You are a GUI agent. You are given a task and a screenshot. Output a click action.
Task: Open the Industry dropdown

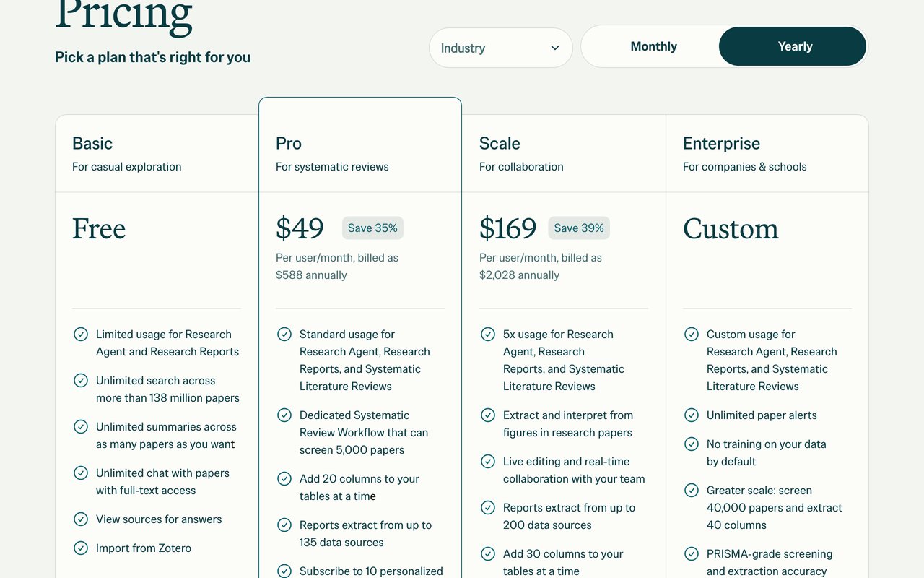click(x=501, y=48)
